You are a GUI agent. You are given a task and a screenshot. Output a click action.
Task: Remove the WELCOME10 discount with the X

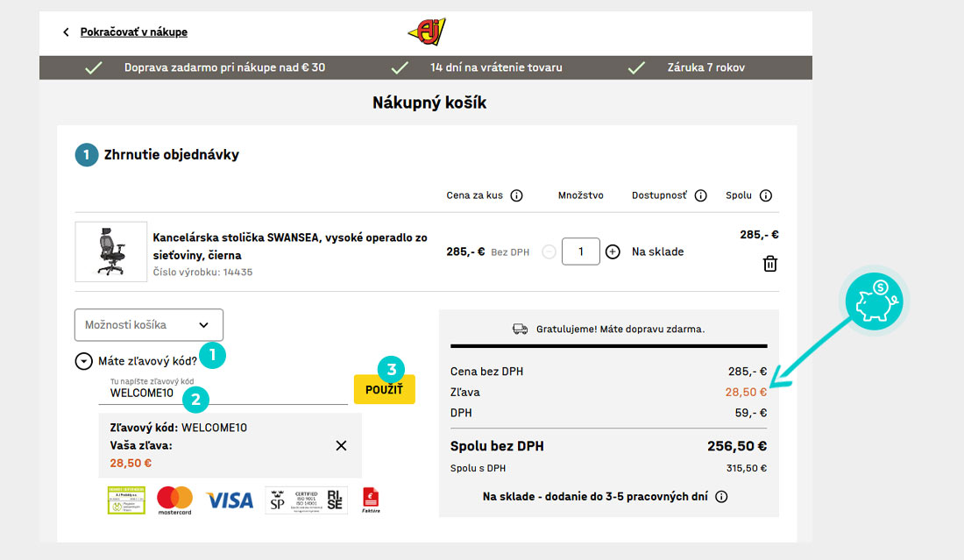coord(341,446)
